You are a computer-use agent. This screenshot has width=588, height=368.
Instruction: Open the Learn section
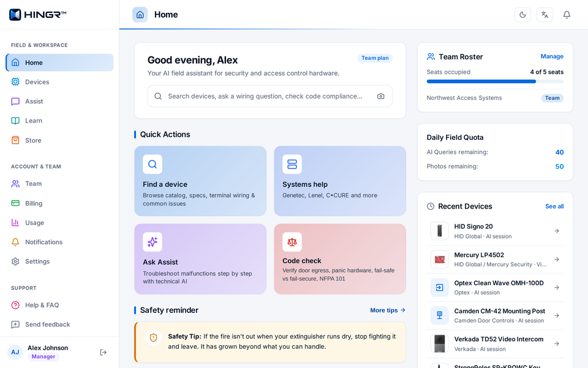(x=59, y=121)
